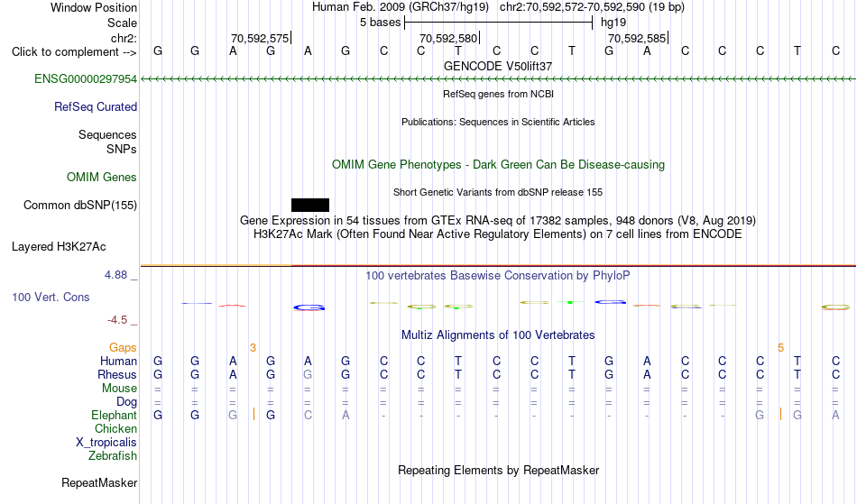This screenshot has height=504, width=857.
Task: Open the 100 Vert. Cons track label
Action: (x=51, y=297)
